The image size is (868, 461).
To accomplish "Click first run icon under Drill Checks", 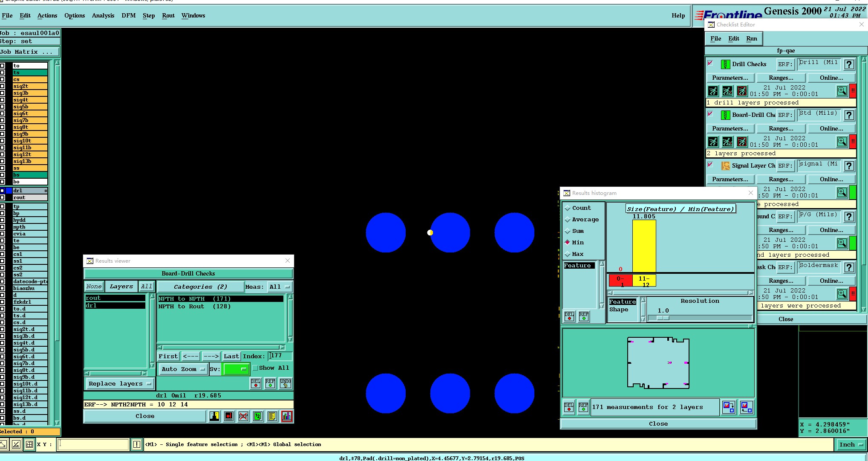I will click(713, 91).
